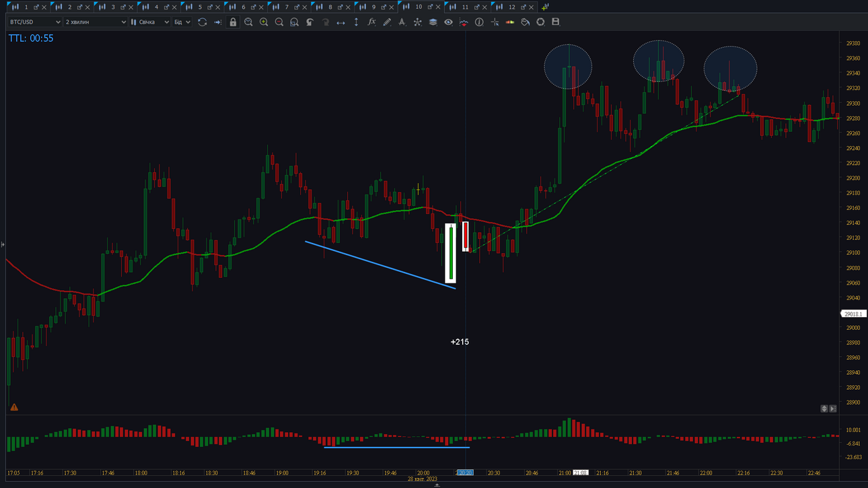The width and height of the screenshot is (868, 488).
Task: Close chart tab 9
Action: click(x=392, y=7)
